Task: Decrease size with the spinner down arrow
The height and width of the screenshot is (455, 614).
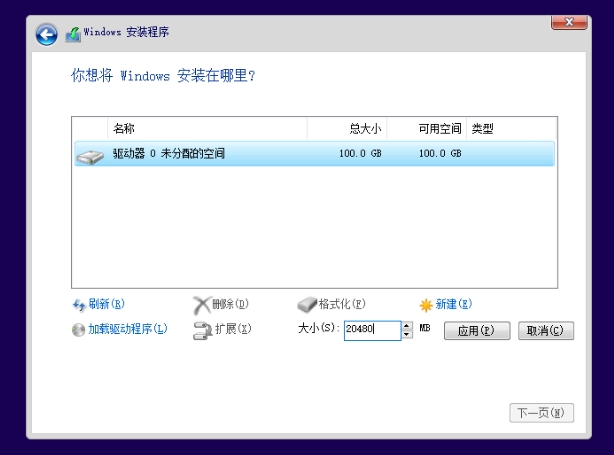Action: coord(407,335)
